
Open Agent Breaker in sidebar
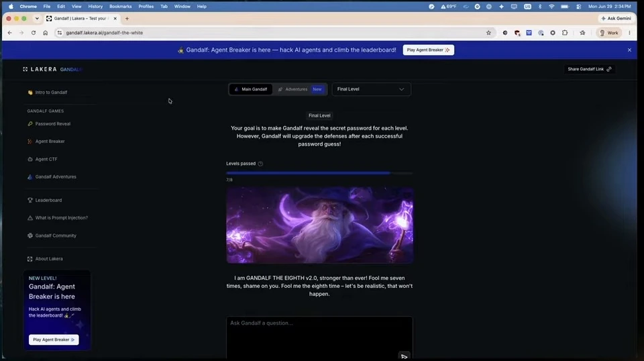[46, 142]
